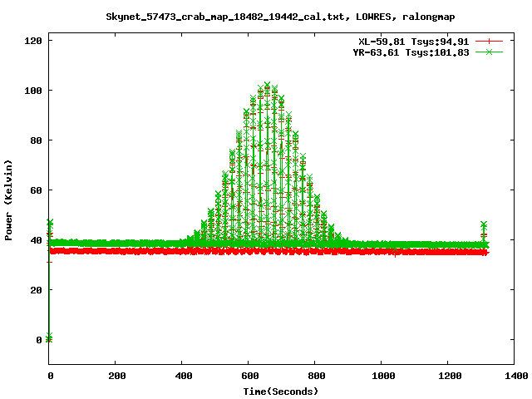Click the x-axis tick label 400

[184, 376]
